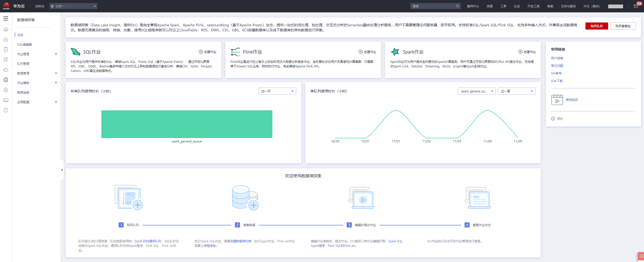Open the SDK下载 link
Image resolution: width=644 pixels, height=262 pixels.
557,81
